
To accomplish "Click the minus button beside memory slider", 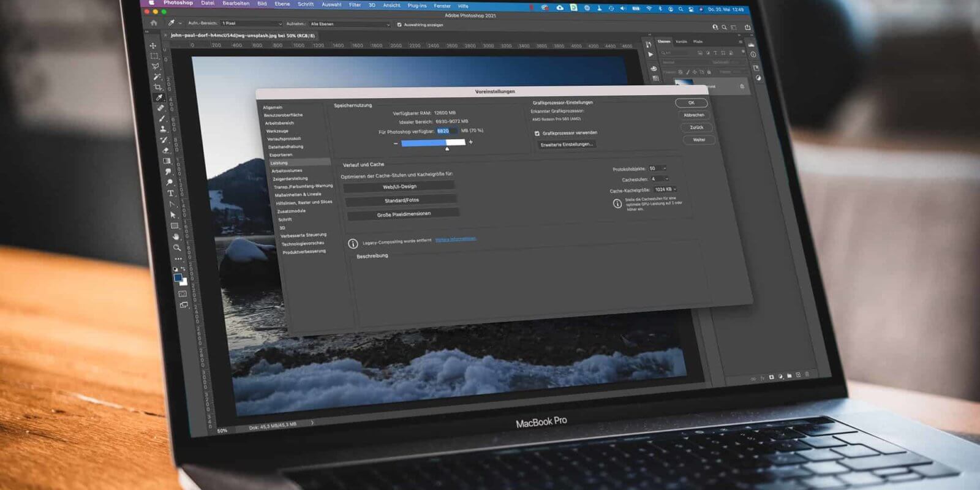I will pyautogui.click(x=396, y=143).
